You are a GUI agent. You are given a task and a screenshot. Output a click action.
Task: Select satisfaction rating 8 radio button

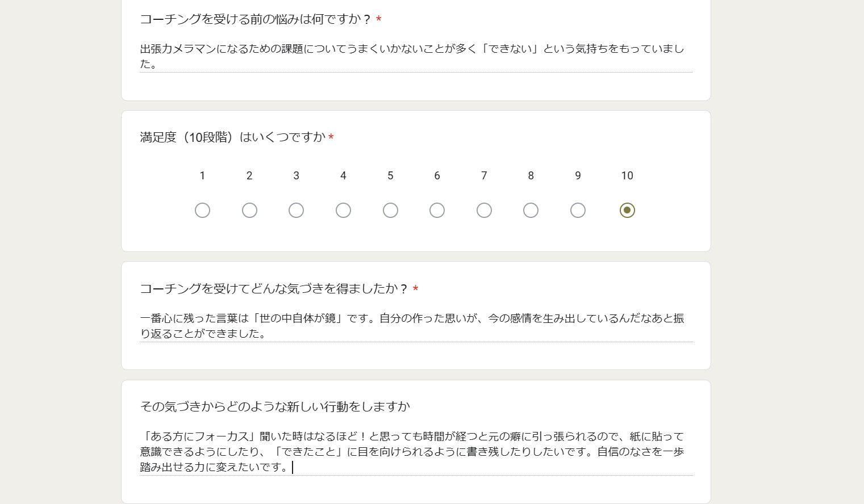531,211
